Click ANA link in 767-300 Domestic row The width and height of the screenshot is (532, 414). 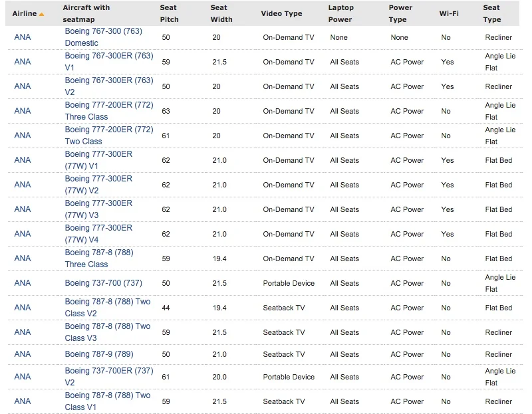(x=23, y=37)
